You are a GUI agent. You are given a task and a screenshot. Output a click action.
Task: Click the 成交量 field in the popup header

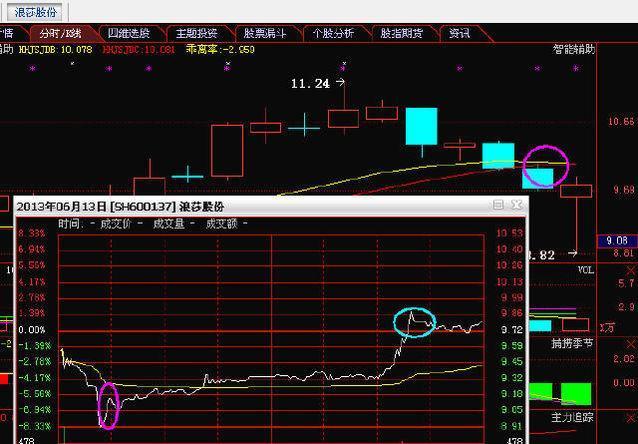click(x=174, y=223)
